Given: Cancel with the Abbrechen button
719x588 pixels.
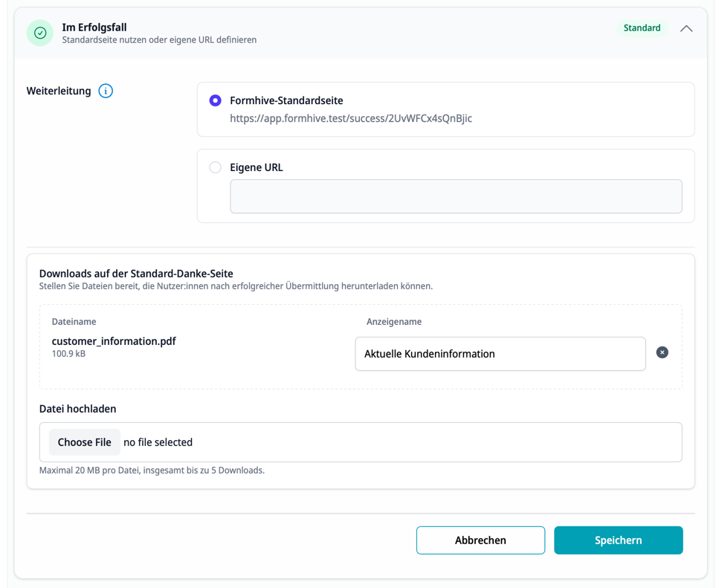Looking at the screenshot, I should point(480,540).
